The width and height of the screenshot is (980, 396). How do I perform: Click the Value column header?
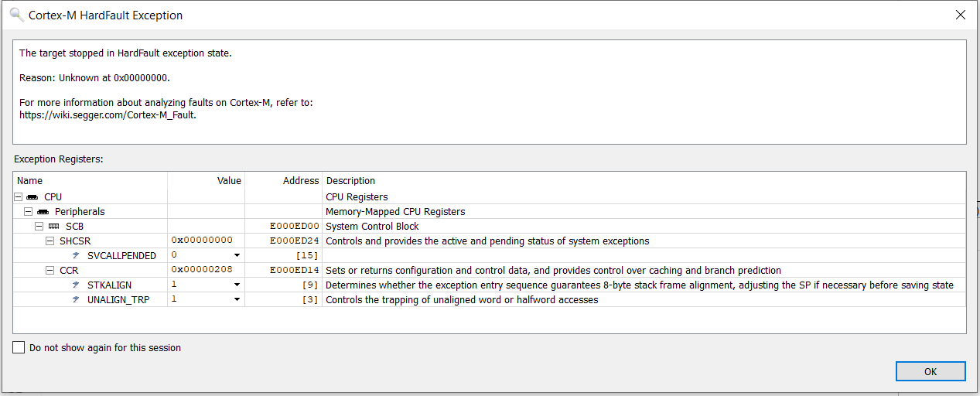point(206,181)
